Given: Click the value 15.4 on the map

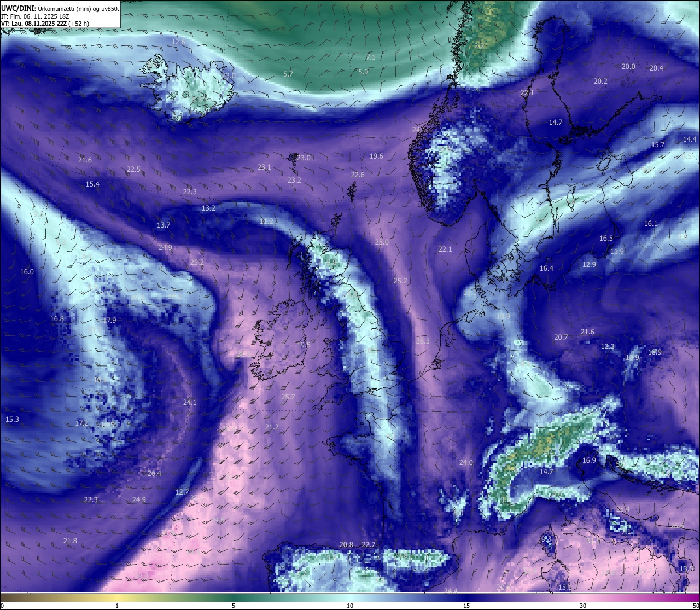Looking at the screenshot, I should coord(92,184).
